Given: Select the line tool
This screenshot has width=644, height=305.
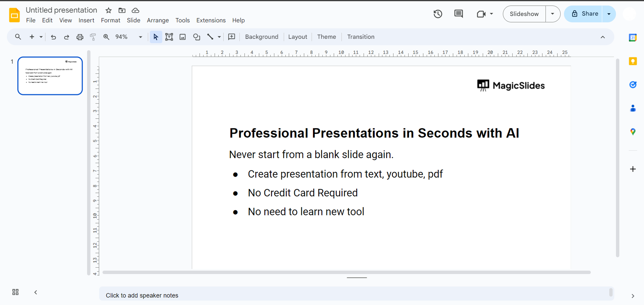Looking at the screenshot, I should 210,37.
